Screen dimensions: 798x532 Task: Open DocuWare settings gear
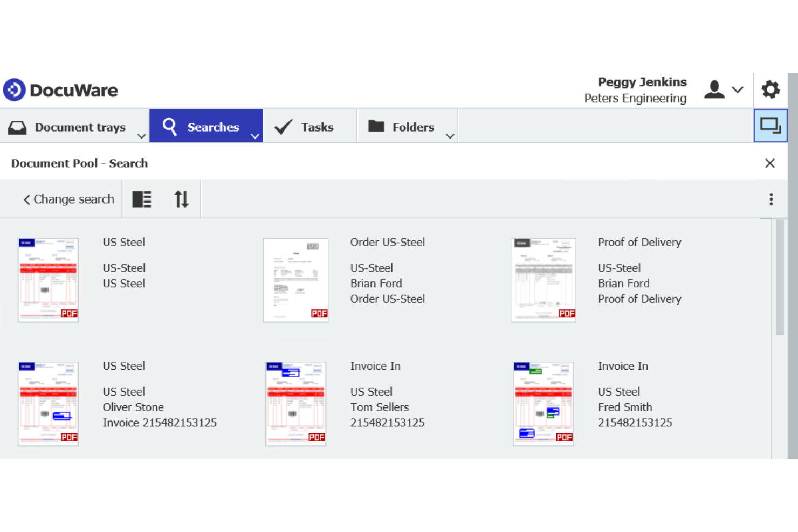[x=770, y=89]
